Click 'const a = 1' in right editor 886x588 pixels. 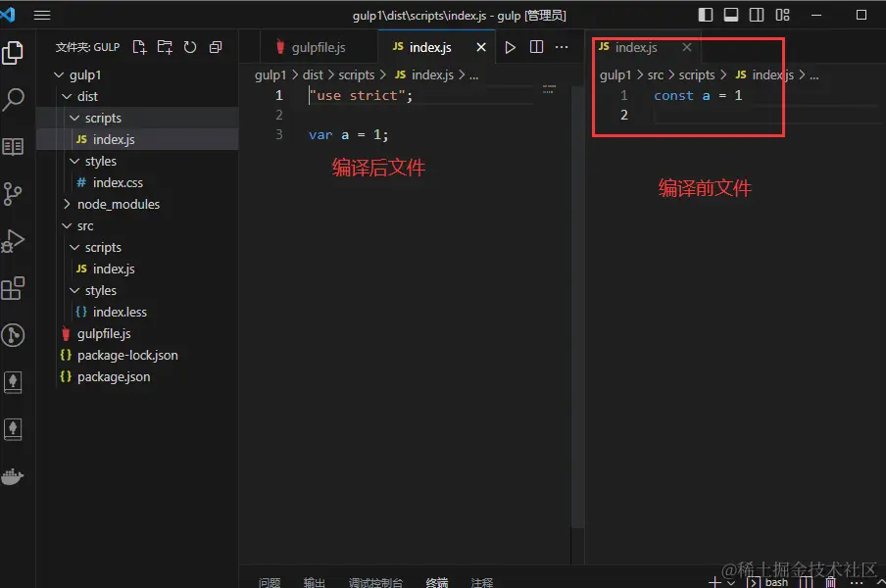click(x=698, y=96)
